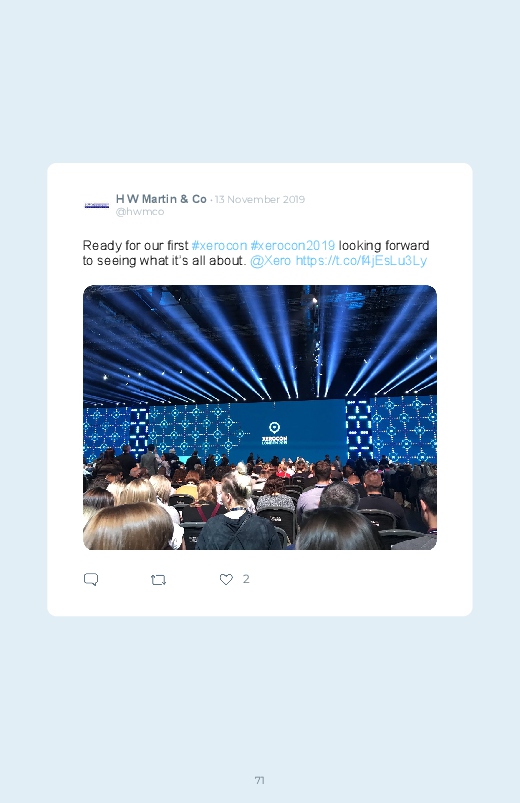
Task: Click the text 'looking forward'
Action: point(384,245)
